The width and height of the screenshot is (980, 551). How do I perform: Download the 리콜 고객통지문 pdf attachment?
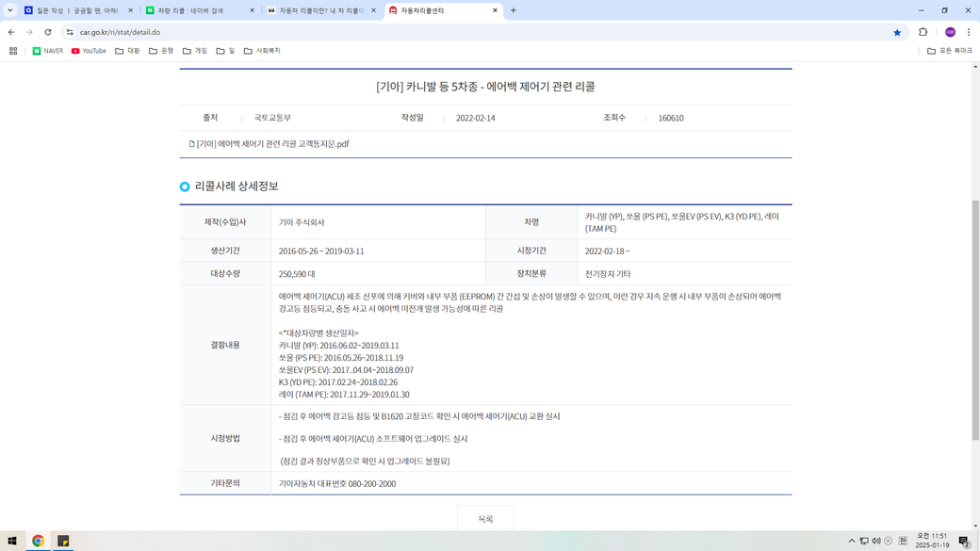pyautogui.click(x=271, y=144)
